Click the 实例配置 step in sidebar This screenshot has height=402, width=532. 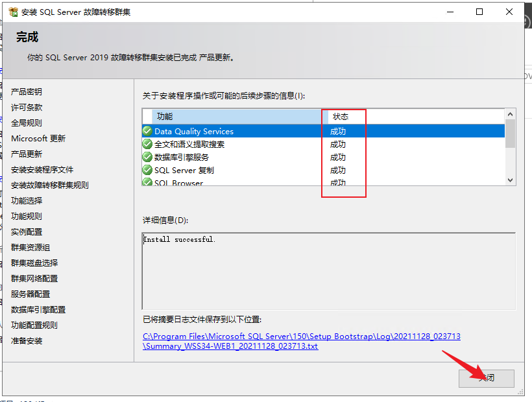point(27,232)
